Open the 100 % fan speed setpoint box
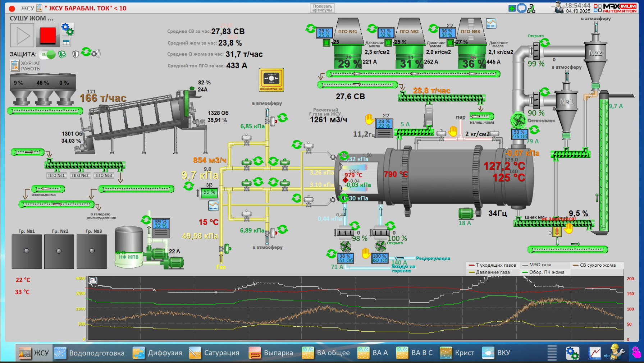The image size is (644, 363). (x=380, y=258)
